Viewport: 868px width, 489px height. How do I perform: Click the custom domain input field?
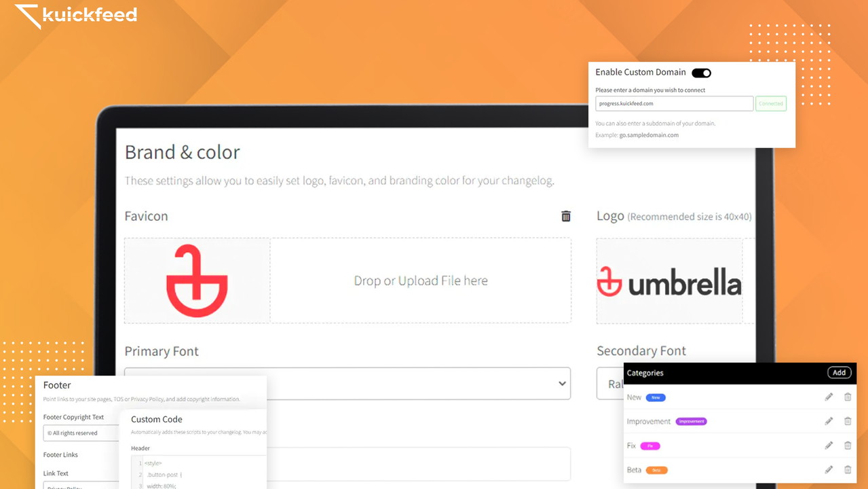pos(674,104)
